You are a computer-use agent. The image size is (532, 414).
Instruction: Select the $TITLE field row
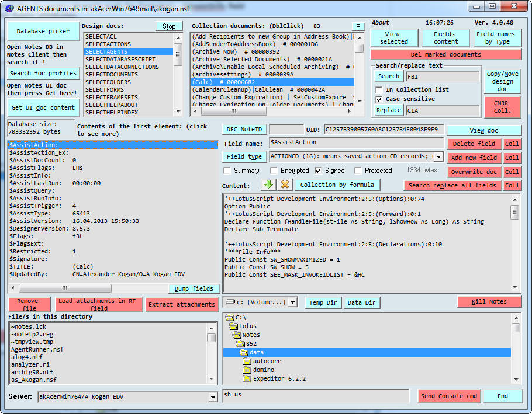click(x=113, y=267)
